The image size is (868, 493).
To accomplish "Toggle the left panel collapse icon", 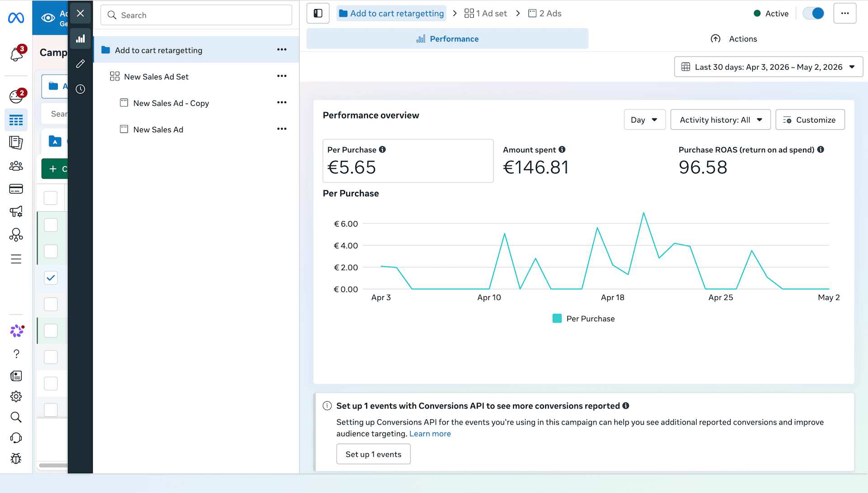I will [318, 13].
